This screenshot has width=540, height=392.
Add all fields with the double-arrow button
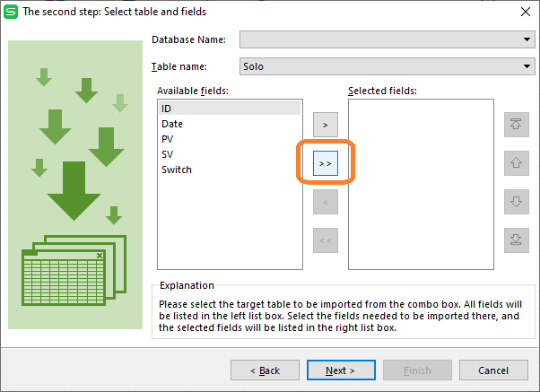point(326,163)
